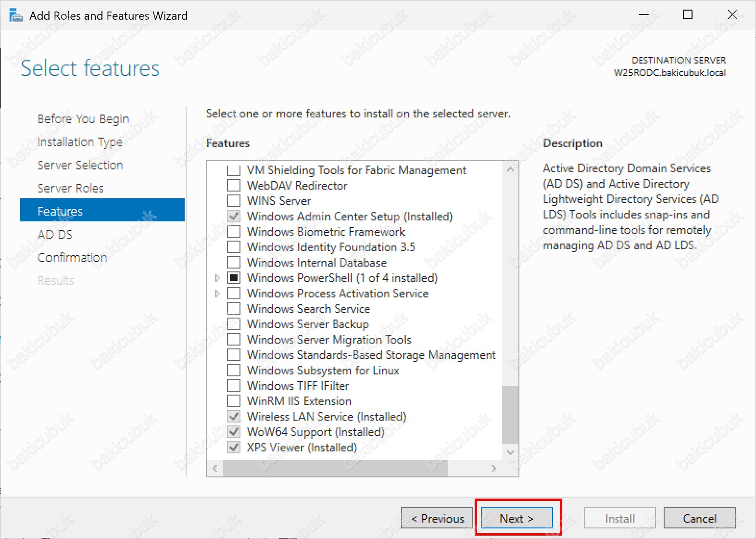Image resolution: width=756 pixels, height=539 pixels.
Task: Check Windows Server Migration Tools box
Action: (234, 339)
